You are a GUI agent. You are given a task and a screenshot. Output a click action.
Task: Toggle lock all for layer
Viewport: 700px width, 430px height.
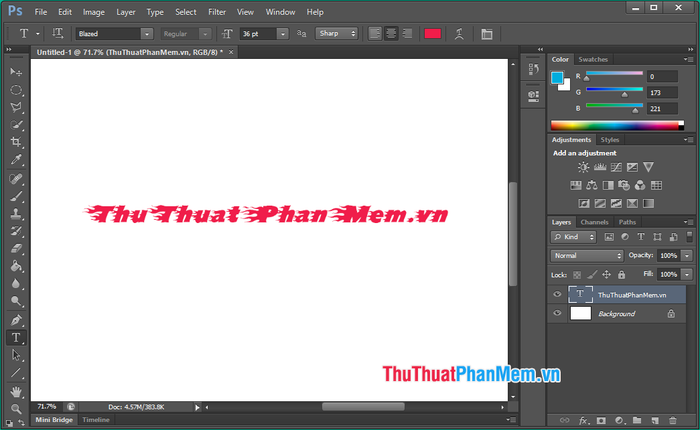tap(621, 275)
